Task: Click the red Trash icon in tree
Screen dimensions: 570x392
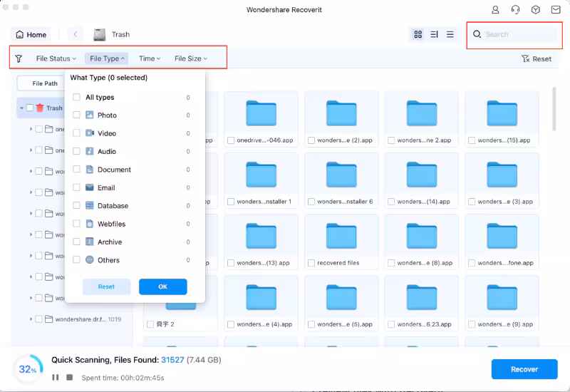Action: [x=40, y=108]
